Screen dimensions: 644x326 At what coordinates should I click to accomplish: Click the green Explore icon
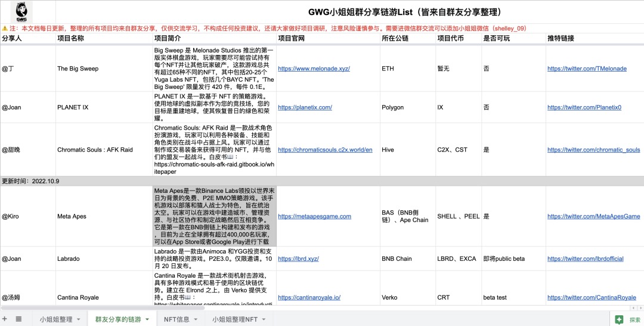click(x=620, y=319)
